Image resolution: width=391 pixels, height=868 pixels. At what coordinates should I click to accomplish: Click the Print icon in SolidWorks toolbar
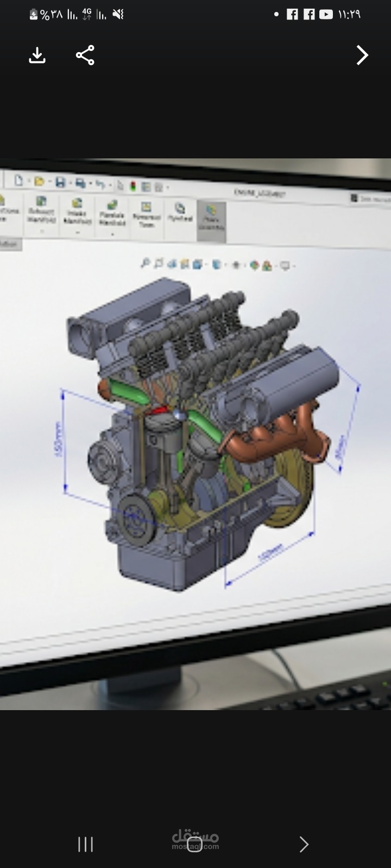tap(80, 183)
